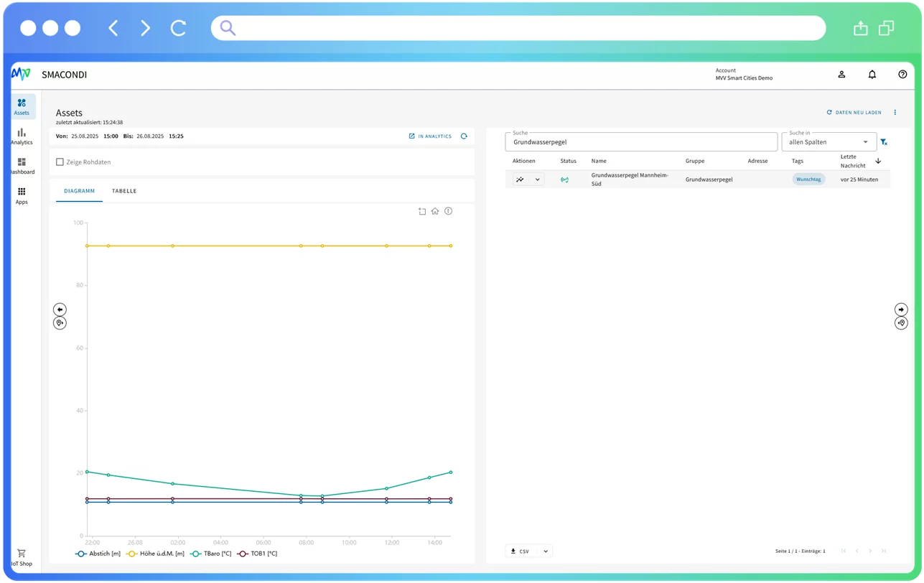This screenshot has height=583, width=924.
Task: Click the browser tabs overview icon
Action: click(x=887, y=28)
